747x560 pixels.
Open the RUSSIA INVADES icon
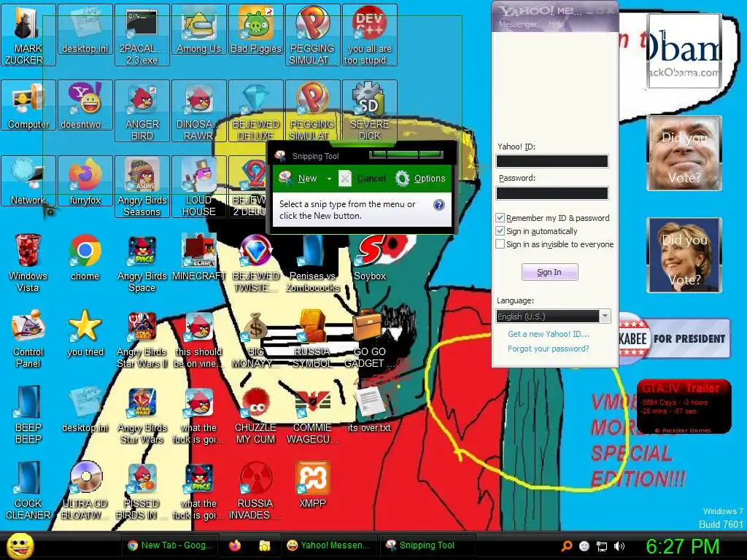click(x=256, y=489)
